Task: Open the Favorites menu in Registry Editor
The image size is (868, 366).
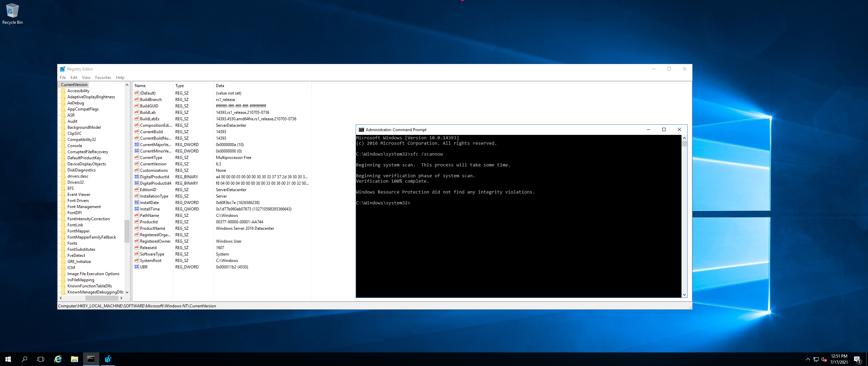Action: pyautogui.click(x=103, y=78)
